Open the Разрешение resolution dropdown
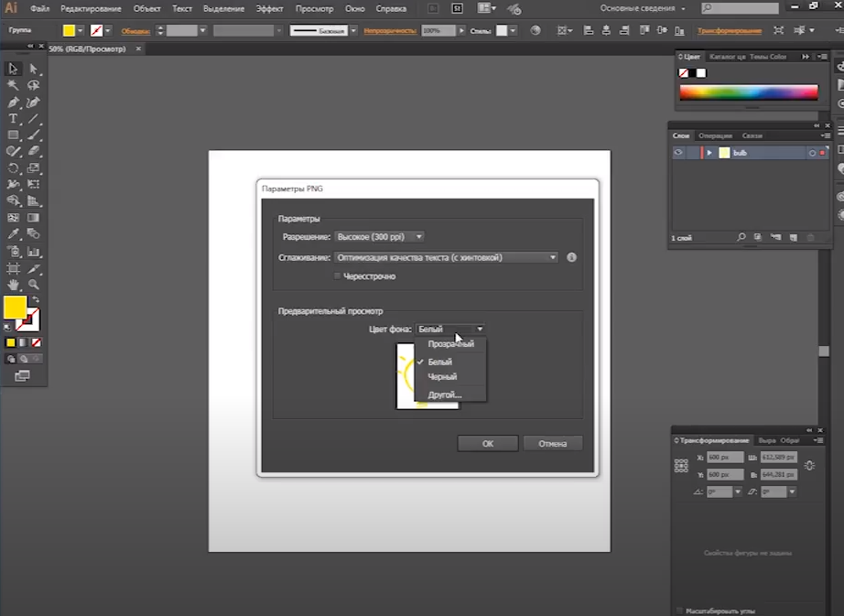Image resolution: width=844 pixels, height=616 pixels. pos(379,236)
